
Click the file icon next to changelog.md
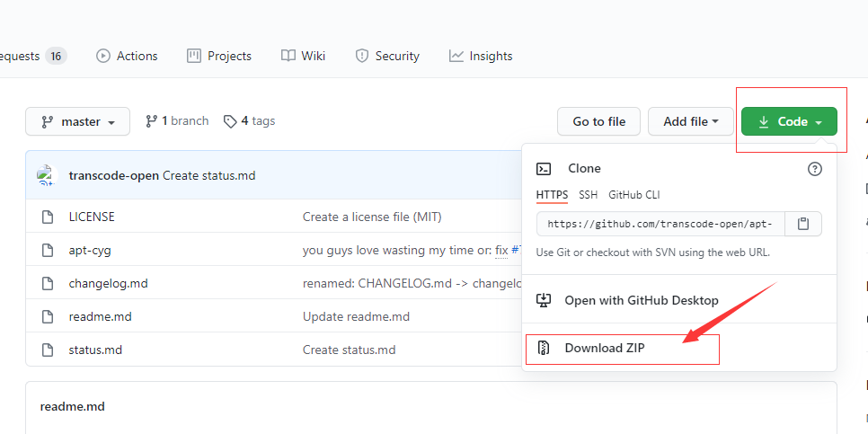click(x=48, y=283)
